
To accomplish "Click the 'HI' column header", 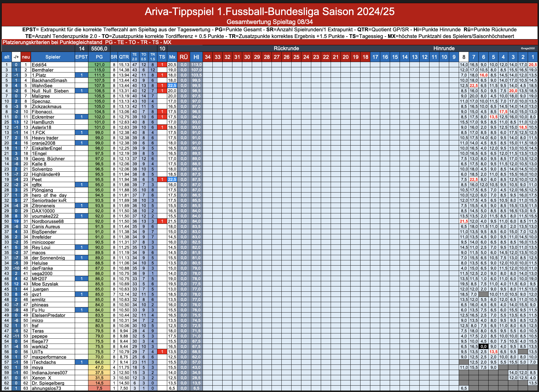I will point(196,57).
